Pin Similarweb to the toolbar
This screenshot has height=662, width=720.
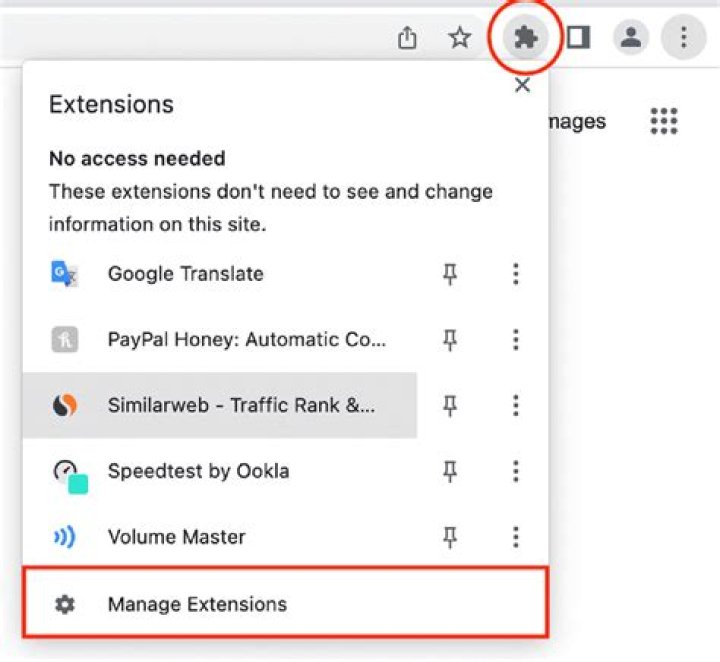point(450,405)
